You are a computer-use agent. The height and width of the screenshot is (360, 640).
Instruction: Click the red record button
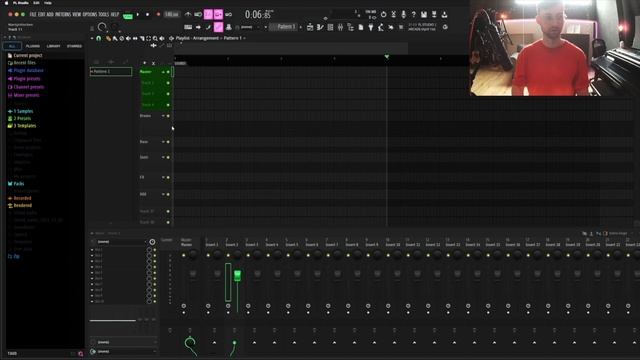(x=158, y=14)
